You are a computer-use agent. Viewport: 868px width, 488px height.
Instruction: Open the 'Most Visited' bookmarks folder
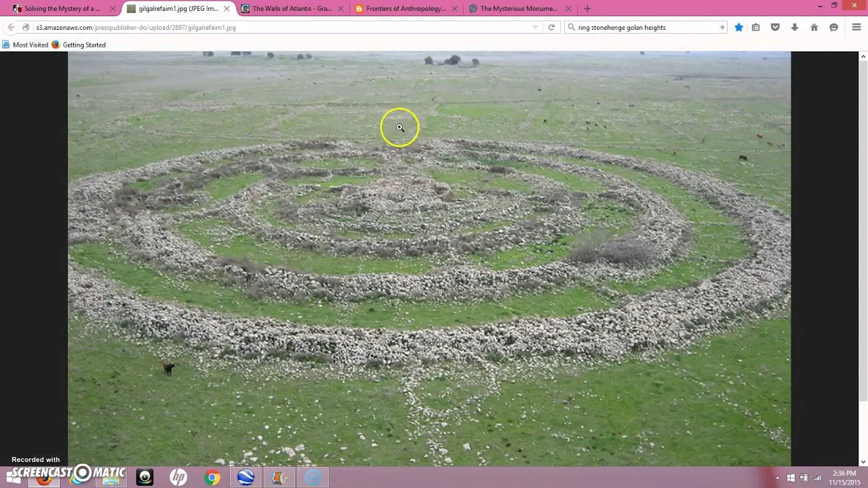(x=25, y=45)
